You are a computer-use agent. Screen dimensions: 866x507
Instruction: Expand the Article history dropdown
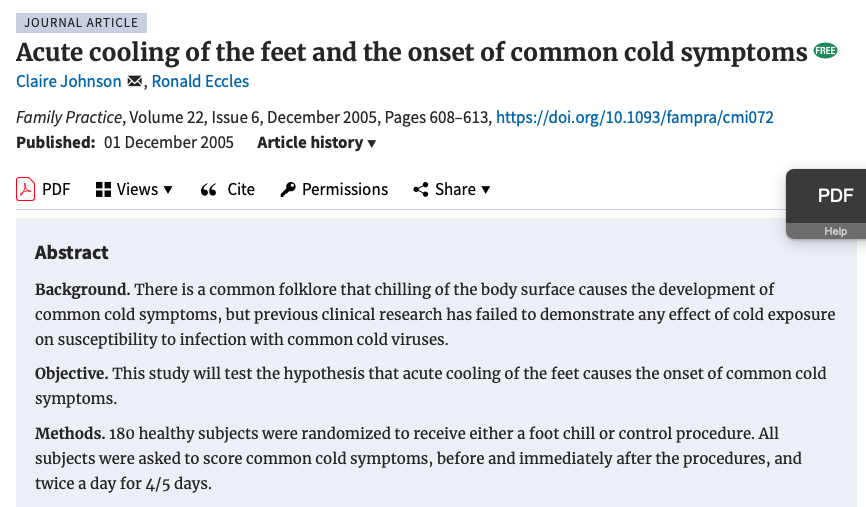click(316, 142)
